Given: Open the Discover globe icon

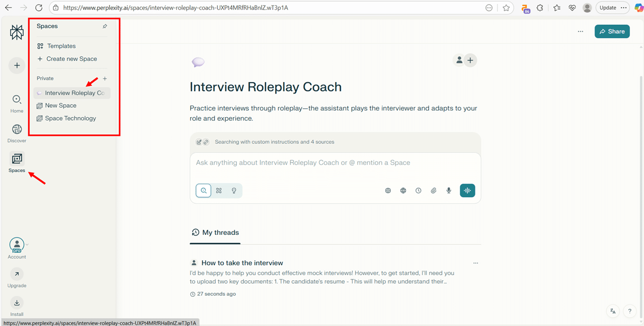Looking at the screenshot, I should tap(17, 130).
